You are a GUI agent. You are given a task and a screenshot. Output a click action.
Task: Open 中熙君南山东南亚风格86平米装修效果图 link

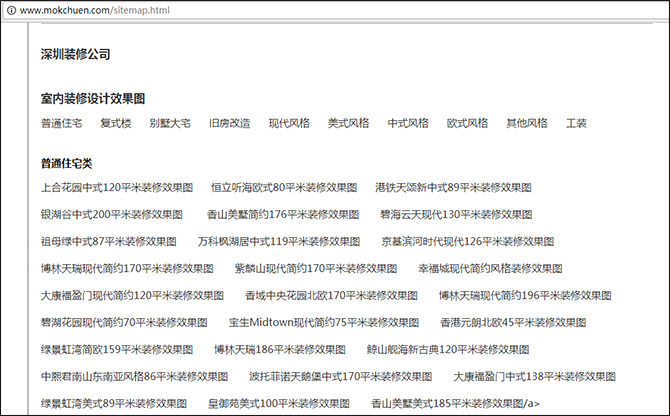pyautogui.click(x=135, y=376)
